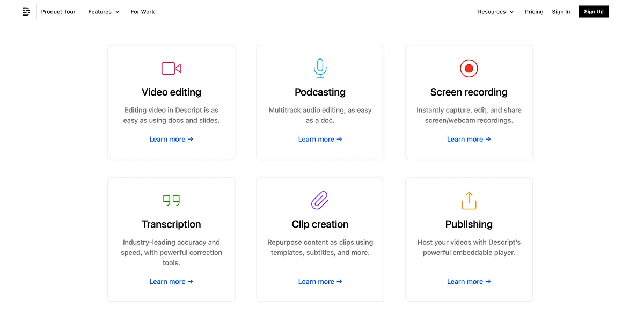Expand the Features dropdown menu
The height and width of the screenshot is (322, 644).
pyautogui.click(x=104, y=12)
